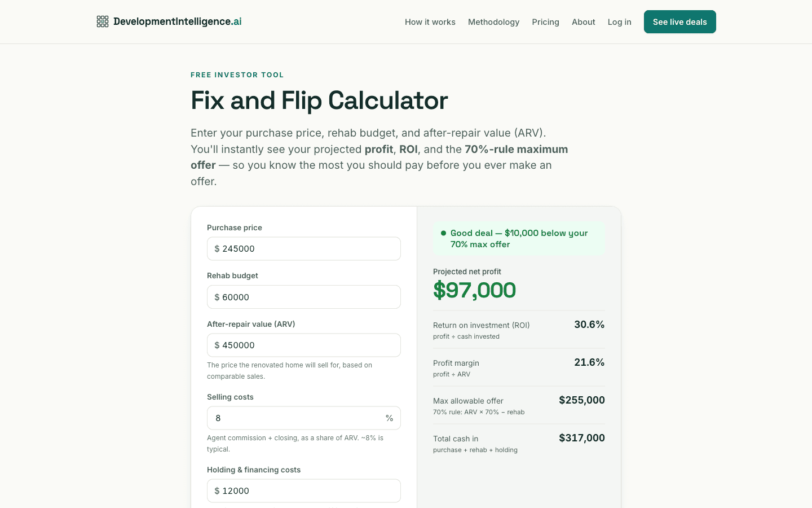Click the dollar sign in ARV field
The height and width of the screenshot is (508, 812).
click(x=217, y=345)
